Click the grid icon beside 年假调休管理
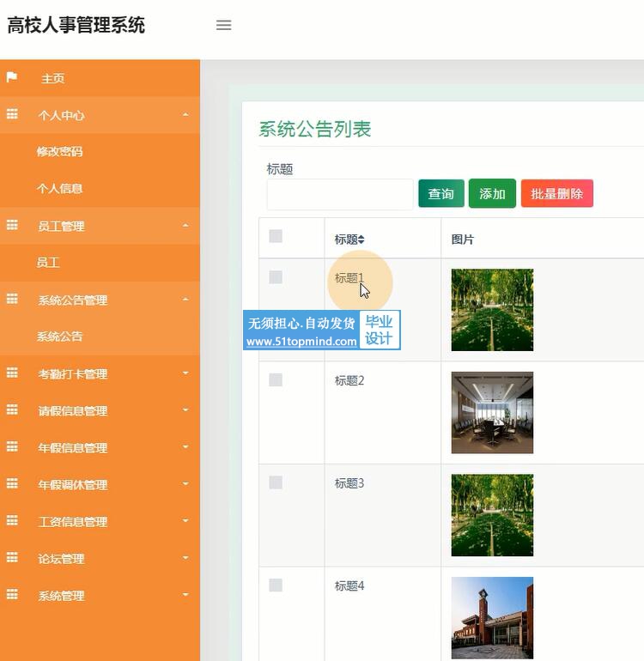The height and width of the screenshot is (661, 644). [12, 483]
